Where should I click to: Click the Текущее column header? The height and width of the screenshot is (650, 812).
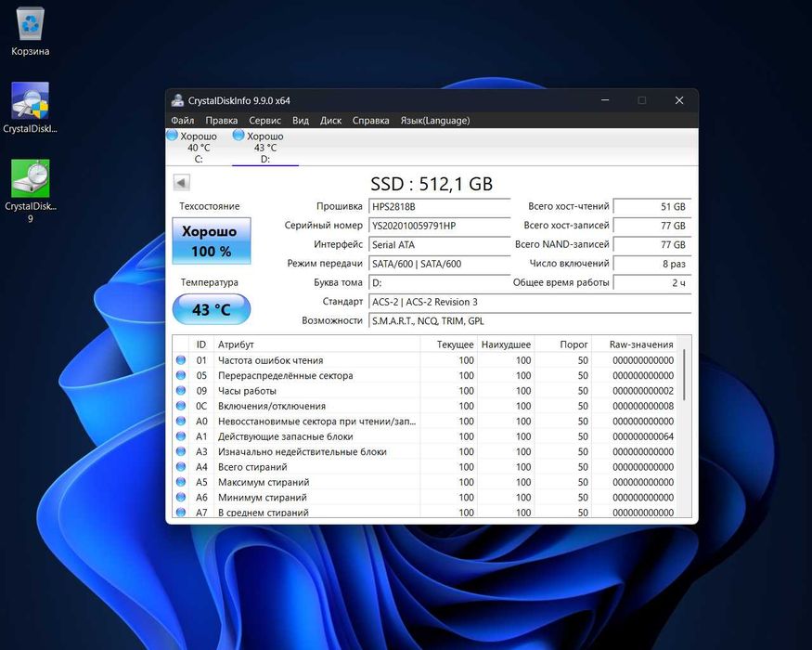click(448, 344)
